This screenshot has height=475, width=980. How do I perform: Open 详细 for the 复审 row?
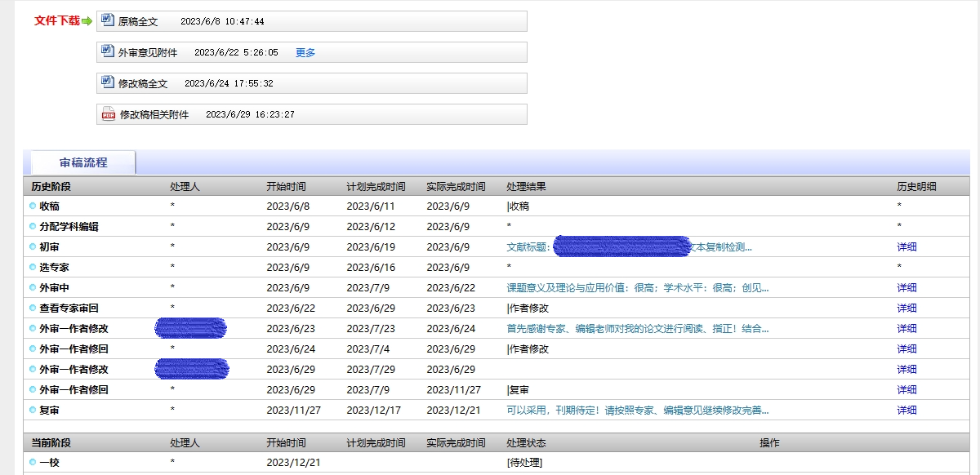(906, 411)
